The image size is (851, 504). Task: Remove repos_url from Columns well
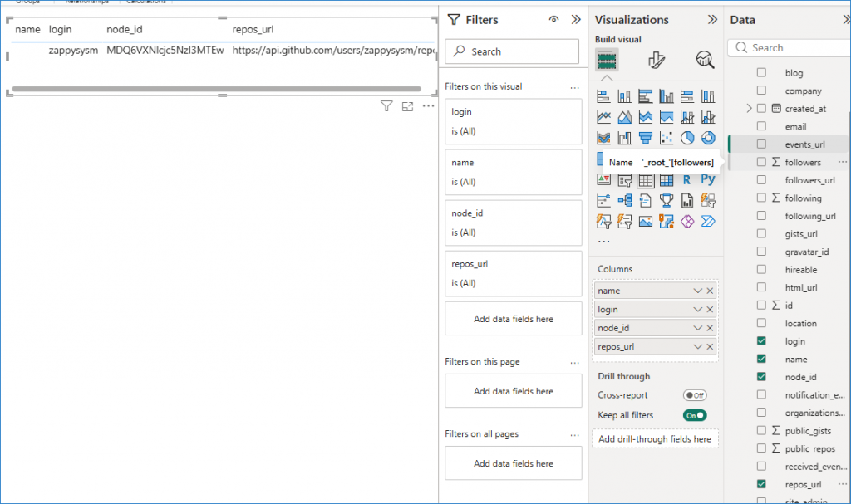[x=710, y=347]
